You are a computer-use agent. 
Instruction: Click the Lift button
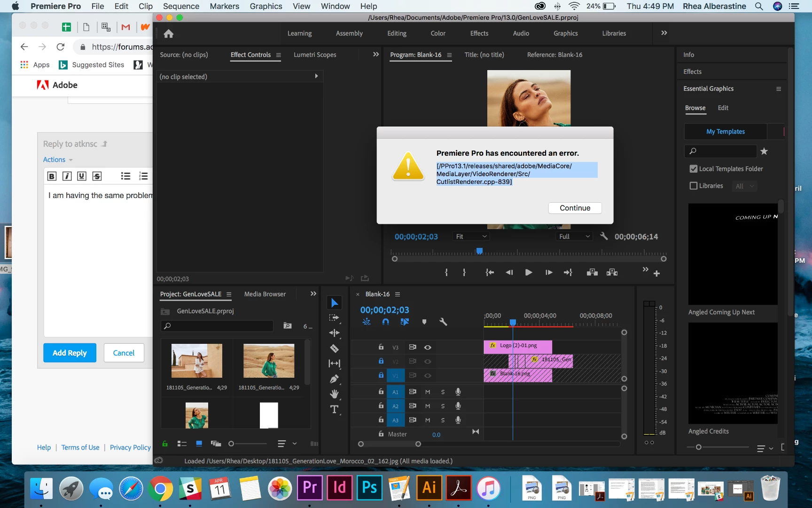[x=592, y=272]
